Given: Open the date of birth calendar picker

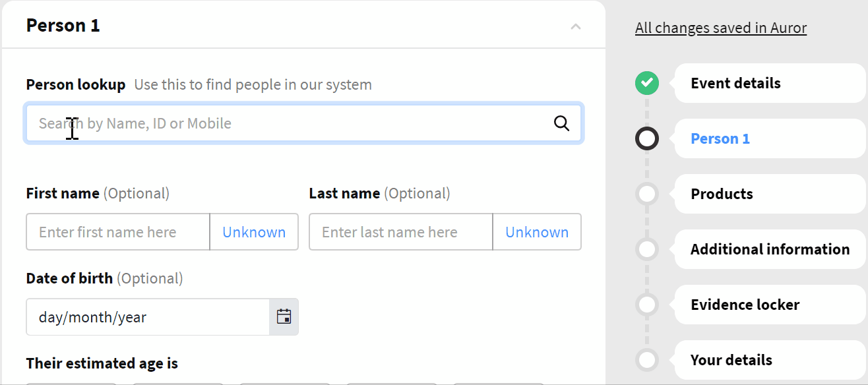Looking at the screenshot, I should [x=284, y=317].
